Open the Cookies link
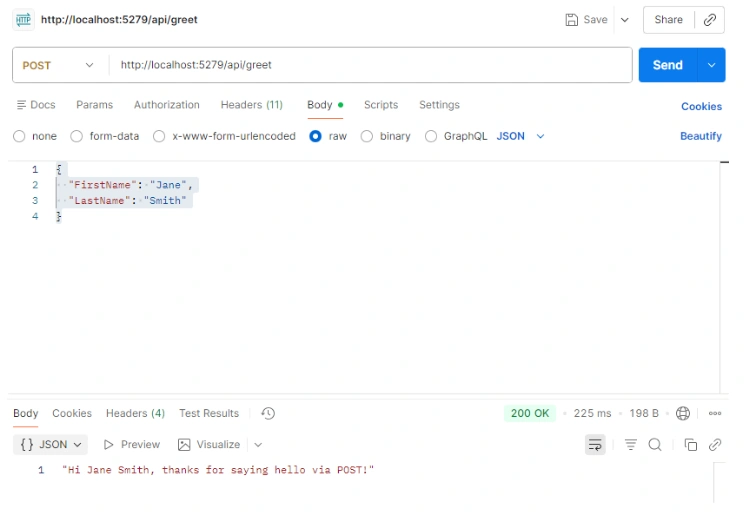 [701, 107]
